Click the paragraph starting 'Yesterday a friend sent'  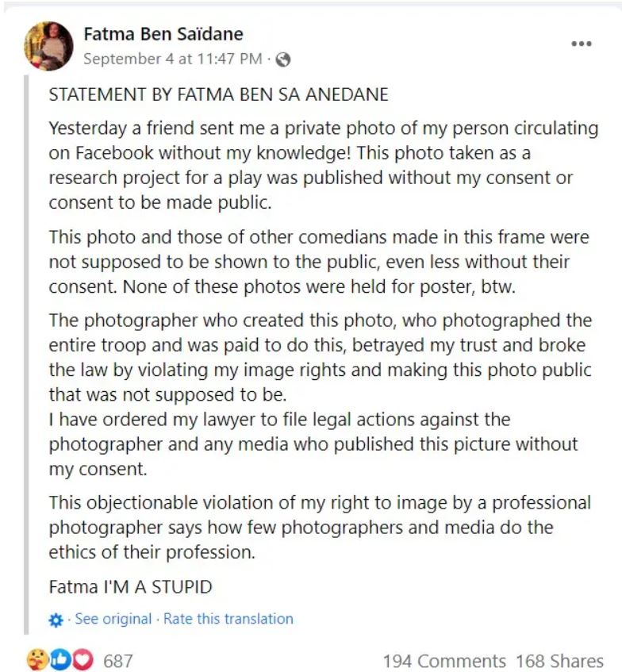(x=317, y=165)
